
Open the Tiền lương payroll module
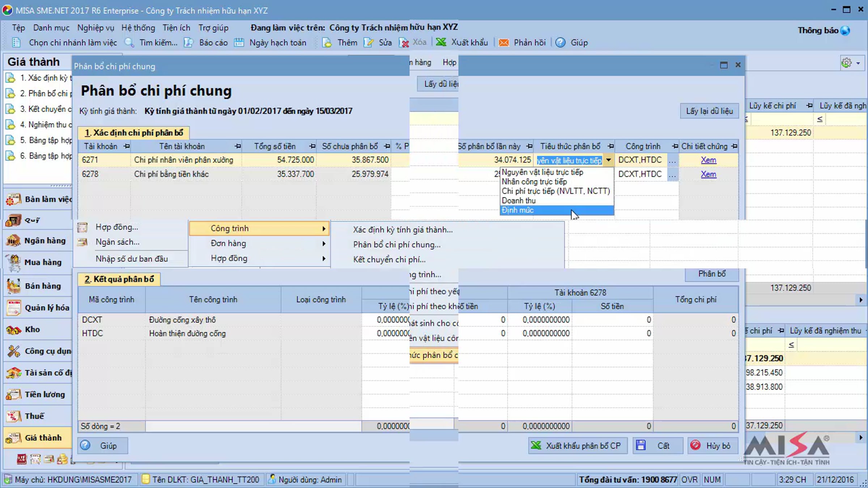coord(37,394)
